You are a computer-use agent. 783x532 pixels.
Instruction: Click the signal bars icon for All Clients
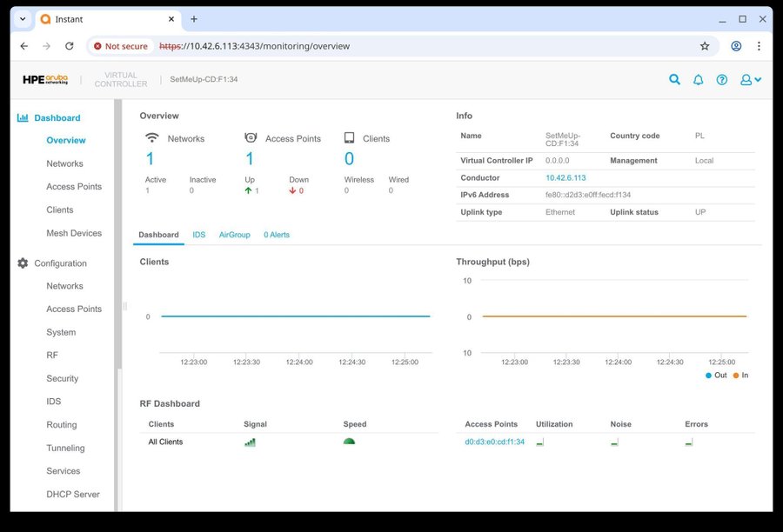click(251, 442)
